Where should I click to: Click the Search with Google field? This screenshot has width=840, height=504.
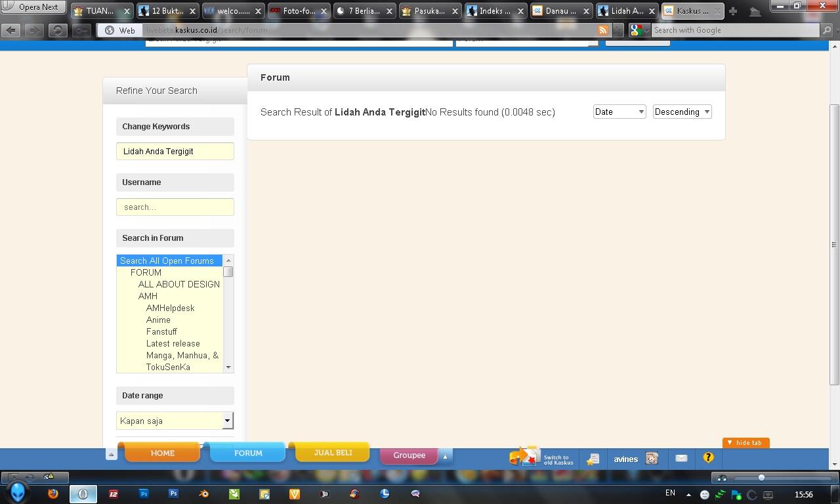pos(735,30)
